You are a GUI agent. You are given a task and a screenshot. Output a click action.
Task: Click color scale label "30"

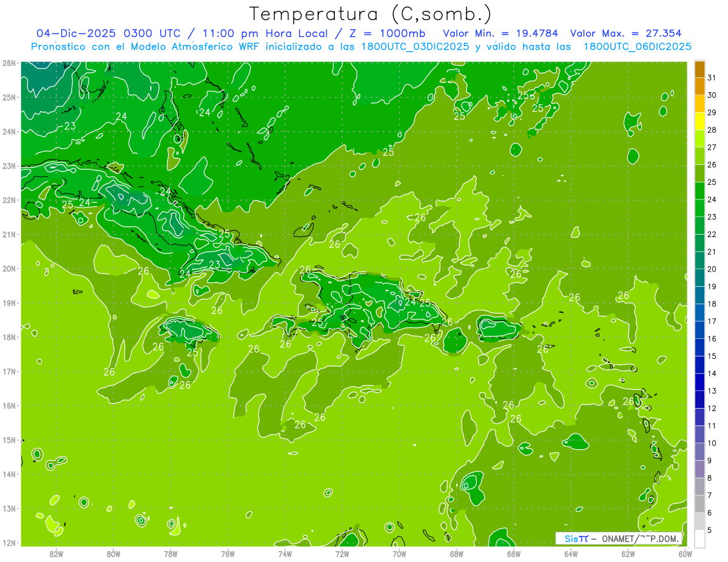point(712,95)
